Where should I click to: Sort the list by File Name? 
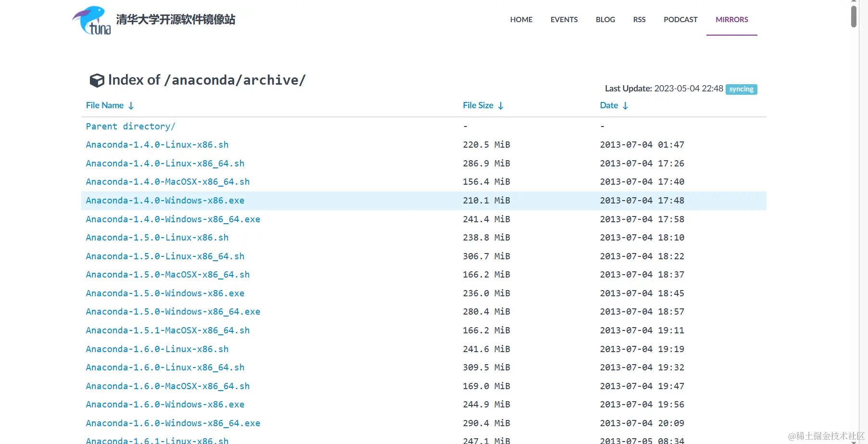(x=105, y=105)
